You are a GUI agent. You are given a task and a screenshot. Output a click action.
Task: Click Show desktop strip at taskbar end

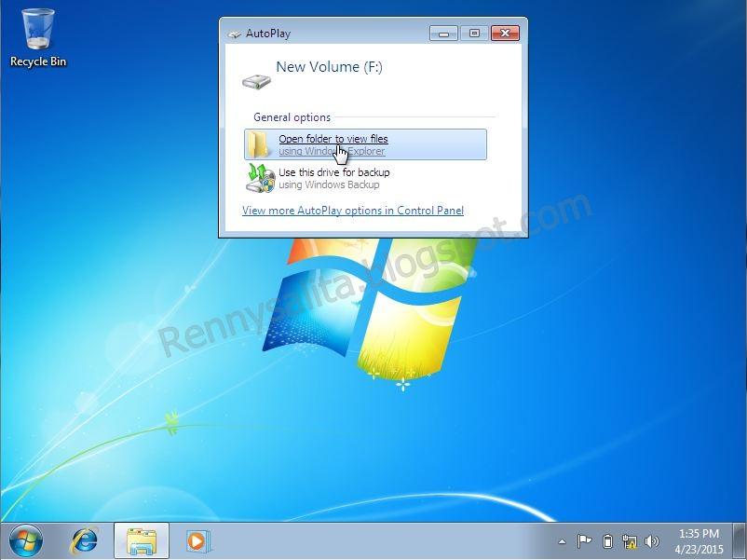tap(740, 541)
